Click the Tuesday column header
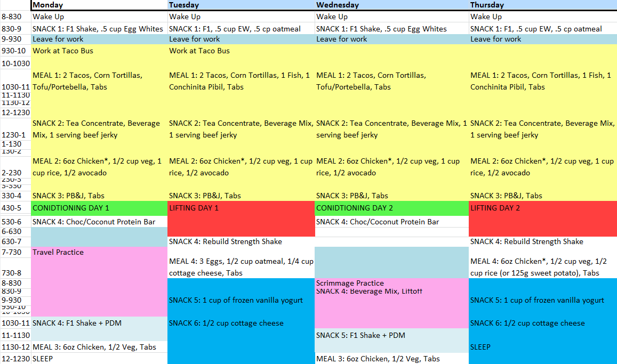Image resolution: width=617 pixels, height=364 pixels. click(241, 5)
